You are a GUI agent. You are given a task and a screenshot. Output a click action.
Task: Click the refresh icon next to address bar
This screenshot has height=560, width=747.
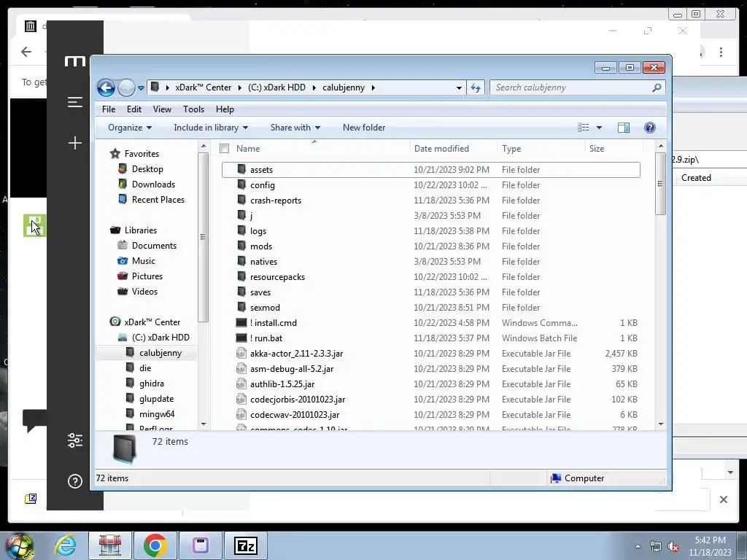tap(476, 87)
